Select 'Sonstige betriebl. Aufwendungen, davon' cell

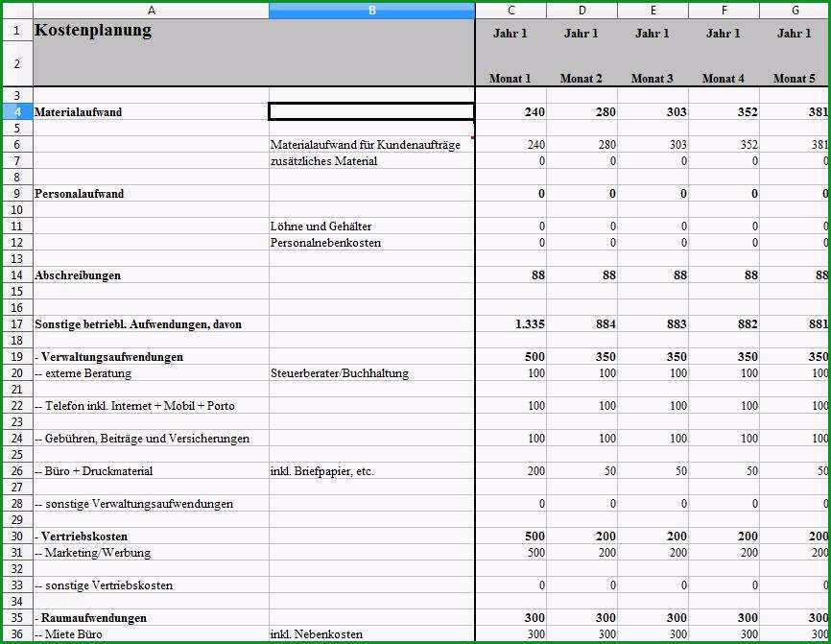point(151,323)
